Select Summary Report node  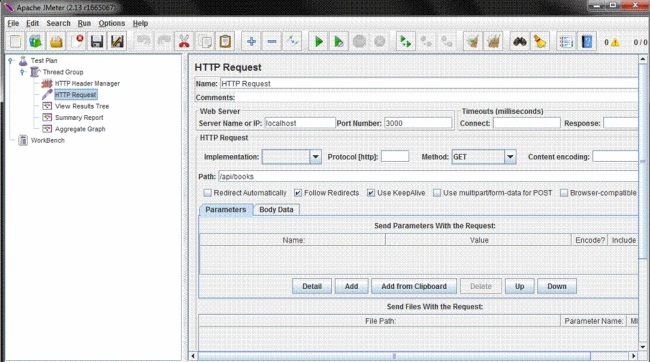point(79,118)
